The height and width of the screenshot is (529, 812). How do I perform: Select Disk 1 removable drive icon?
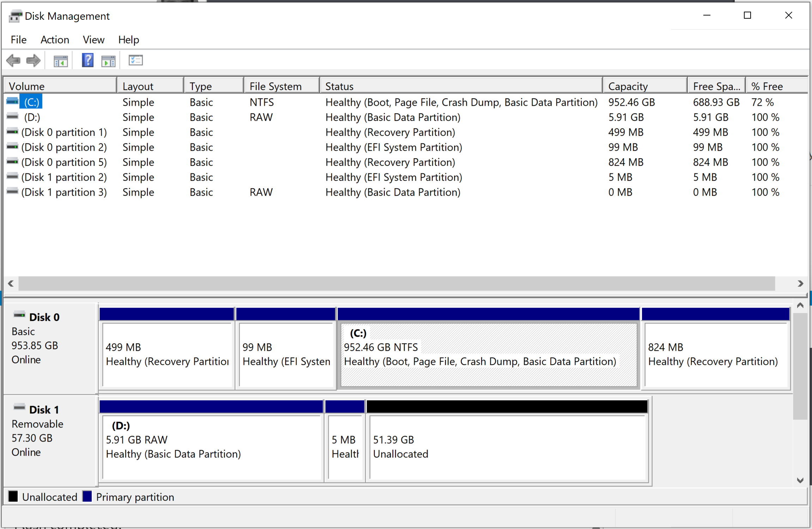click(x=19, y=407)
